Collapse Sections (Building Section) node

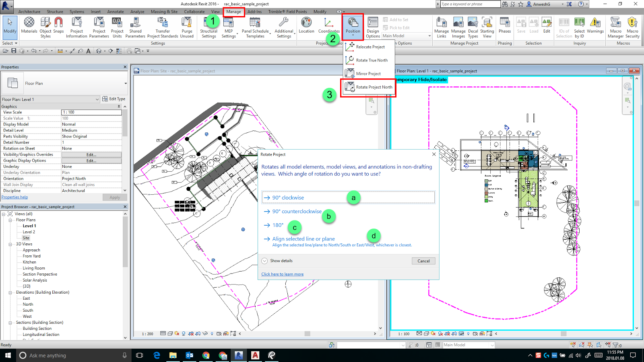coord(10,323)
